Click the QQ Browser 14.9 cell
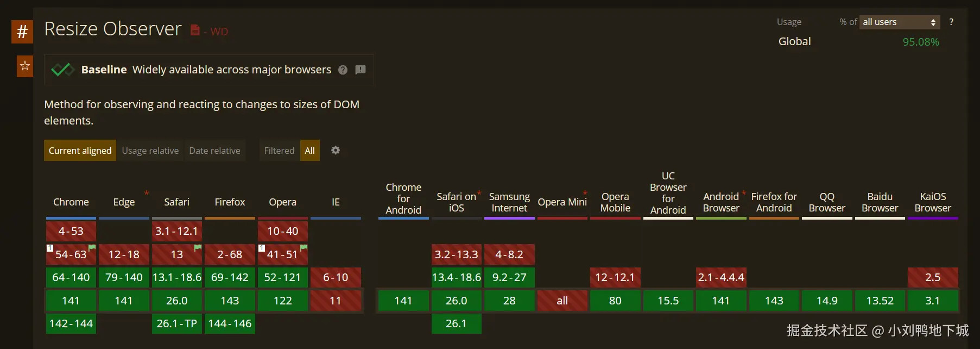Screen dimensions: 980x349 [827, 301]
